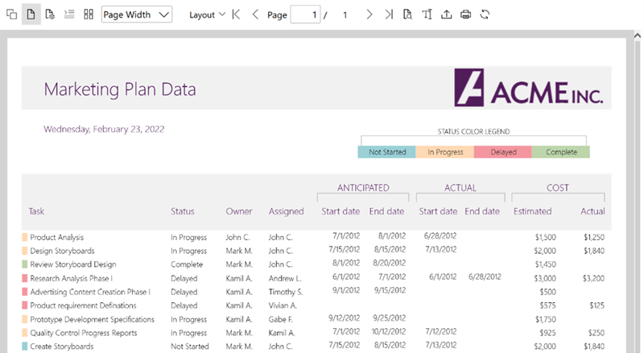Click the assignee Gabe F.
Screen dimensions: 644x353
[x=280, y=320]
